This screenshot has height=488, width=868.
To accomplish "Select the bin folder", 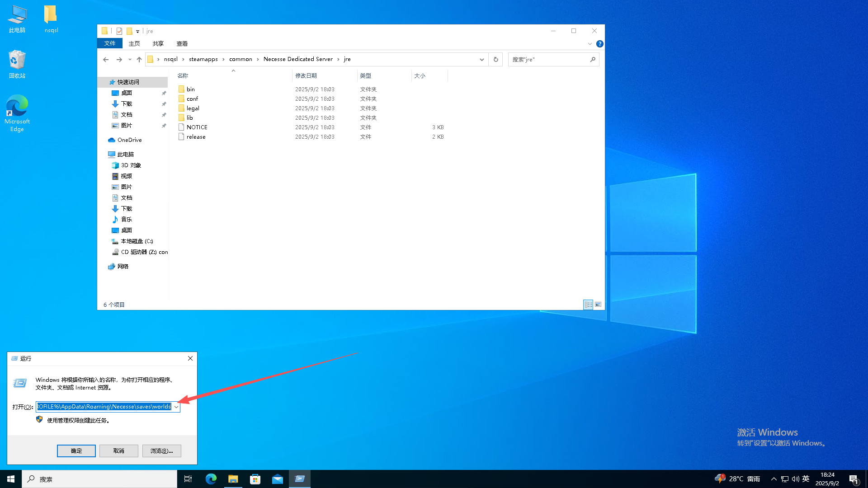I will pyautogui.click(x=191, y=89).
